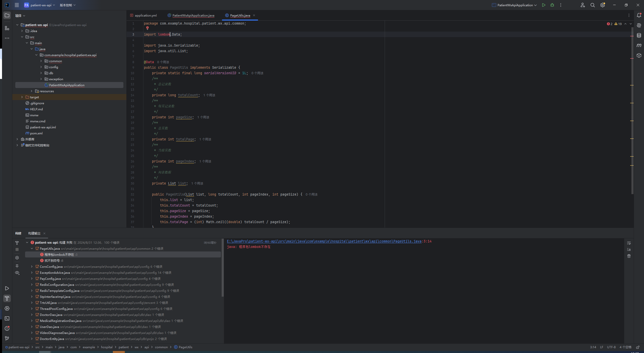Switch to application.yml tab
The height and width of the screenshot is (353, 644).
[x=143, y=16]
